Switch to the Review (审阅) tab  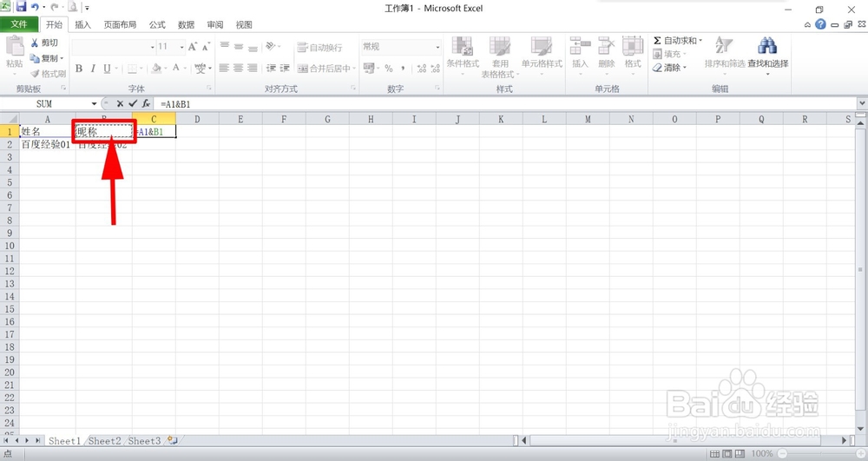[x=214, y=25]
